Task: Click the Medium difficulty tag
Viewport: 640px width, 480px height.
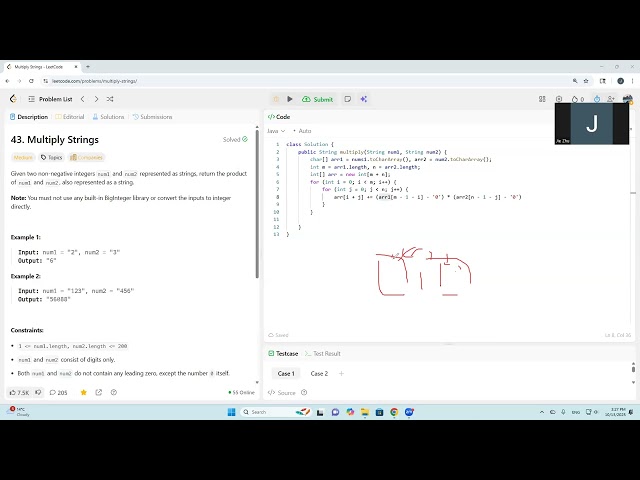Action: [x=23, y=158]
